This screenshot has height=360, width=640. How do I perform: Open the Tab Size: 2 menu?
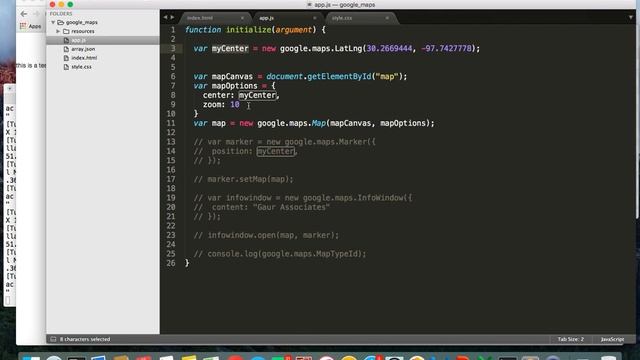(x=571, y=339)
